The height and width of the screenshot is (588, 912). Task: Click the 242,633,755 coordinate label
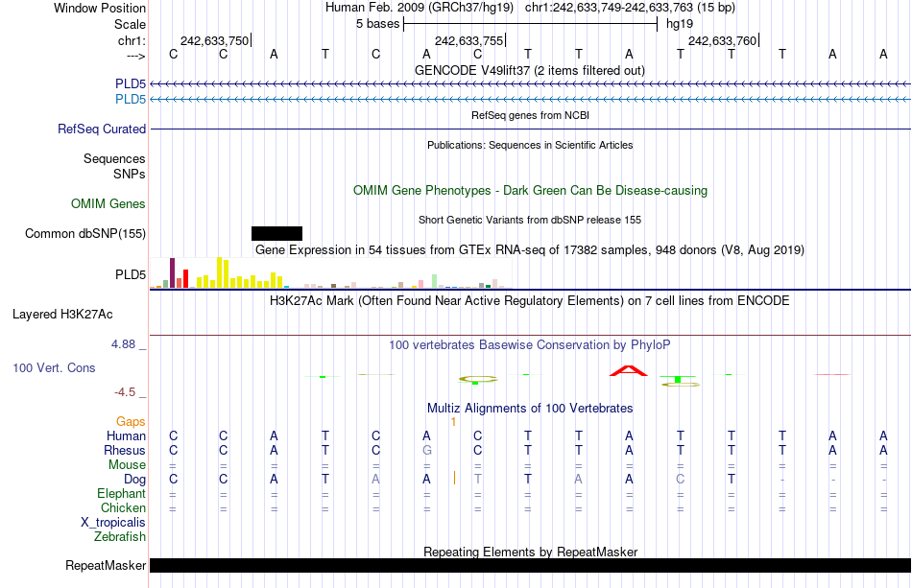468,40
